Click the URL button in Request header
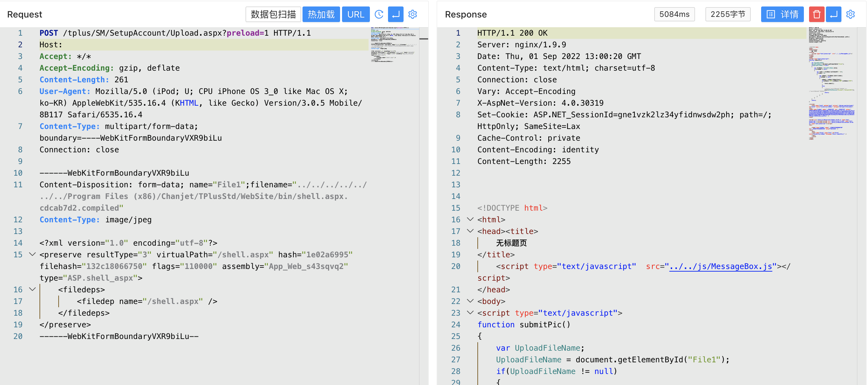Screen dimensions: 868x385 pos(356,14)
